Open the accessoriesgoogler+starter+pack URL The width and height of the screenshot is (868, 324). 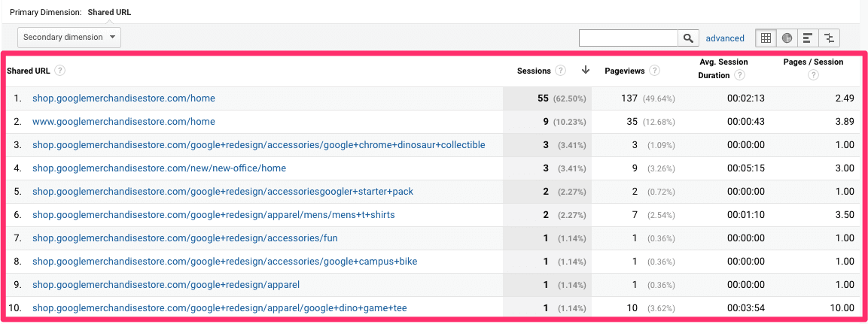(x=223, y=191)
